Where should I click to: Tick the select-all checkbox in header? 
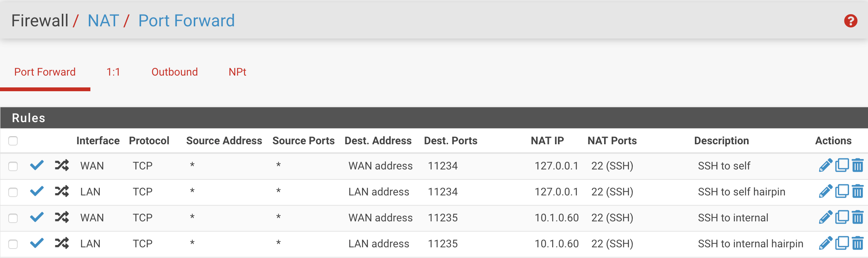(13, 141)
